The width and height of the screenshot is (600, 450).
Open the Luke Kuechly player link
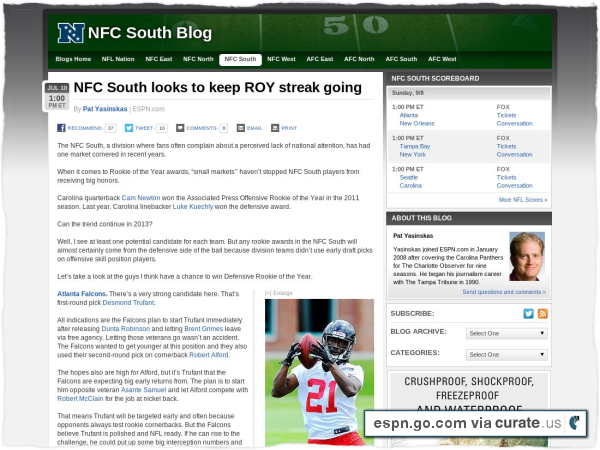193,207
